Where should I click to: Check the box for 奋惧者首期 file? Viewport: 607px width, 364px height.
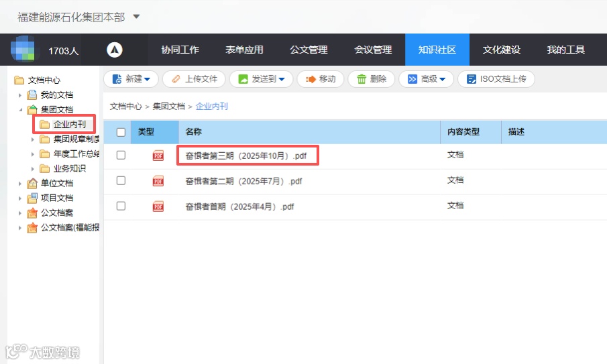[x=121, y=206]
